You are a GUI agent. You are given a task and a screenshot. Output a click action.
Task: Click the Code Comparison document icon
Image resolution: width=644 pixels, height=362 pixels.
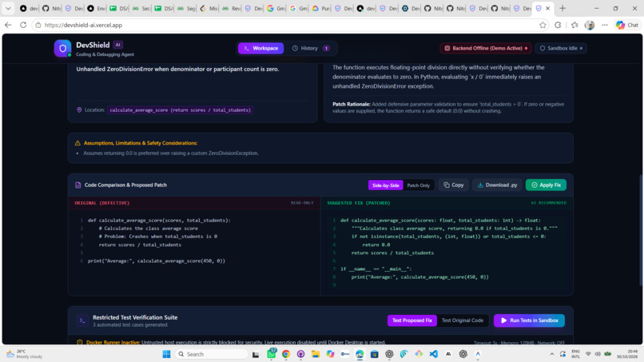point(78,185)
